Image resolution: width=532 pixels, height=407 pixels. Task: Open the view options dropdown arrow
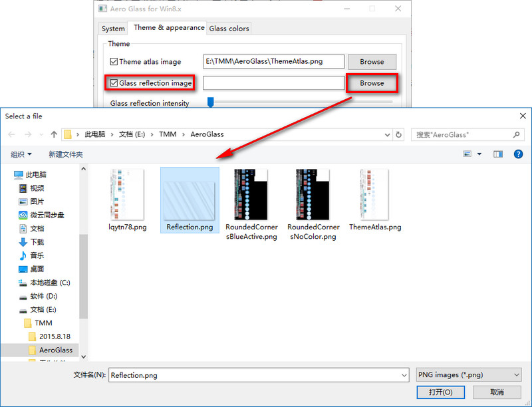(x=479, y=154)
